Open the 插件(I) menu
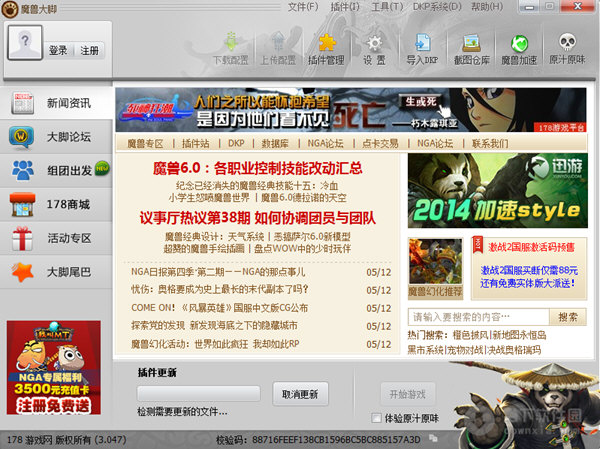 345,7
